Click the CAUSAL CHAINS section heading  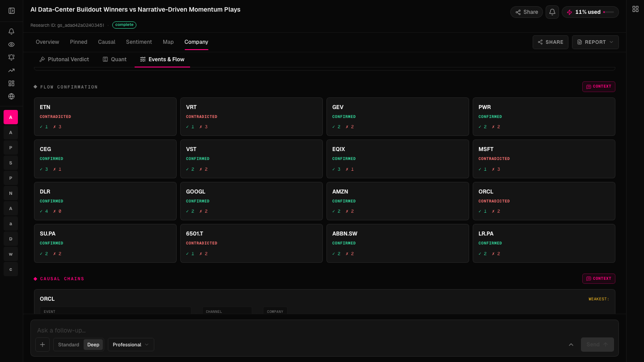coord(62,279)
